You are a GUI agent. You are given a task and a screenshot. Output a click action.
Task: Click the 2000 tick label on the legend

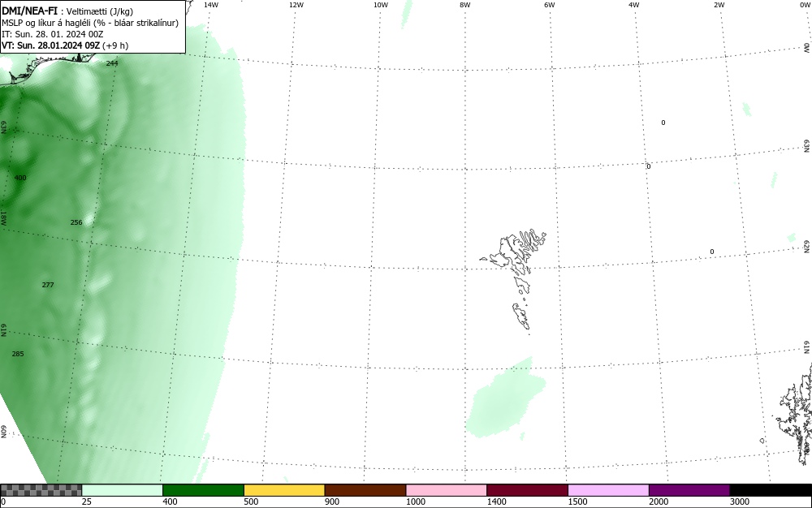(659, 502)
